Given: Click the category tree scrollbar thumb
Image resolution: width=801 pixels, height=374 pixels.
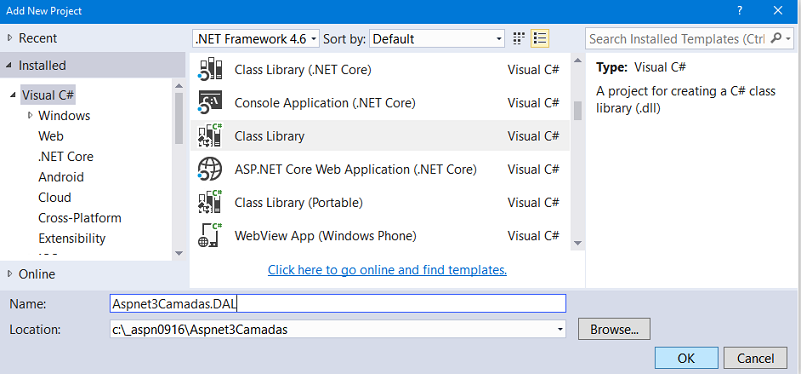Looking at the screenshot, I should point(179,118).
